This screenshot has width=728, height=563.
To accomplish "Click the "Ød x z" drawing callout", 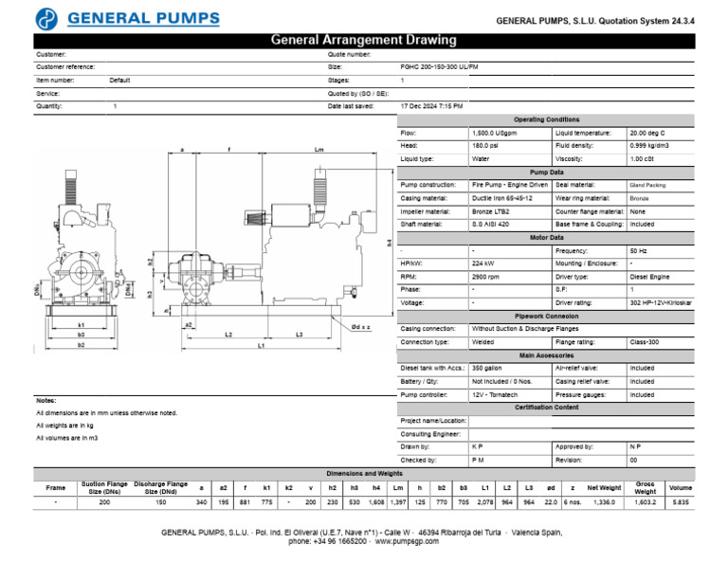I will tap(361, 327).
